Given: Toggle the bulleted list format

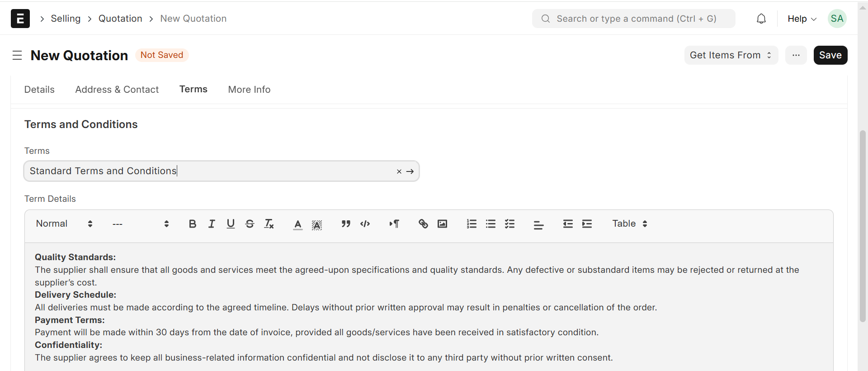Looking at the screenshot, I should tap(491, 224).
